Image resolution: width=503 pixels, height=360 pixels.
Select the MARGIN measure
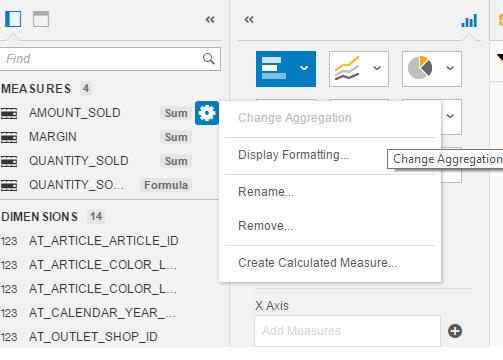53,137
